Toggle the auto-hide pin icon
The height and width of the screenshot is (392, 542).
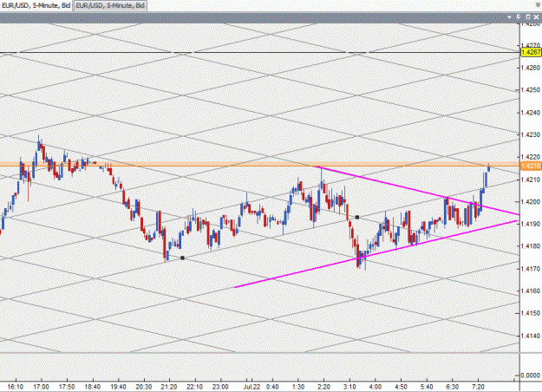[519, 17]
